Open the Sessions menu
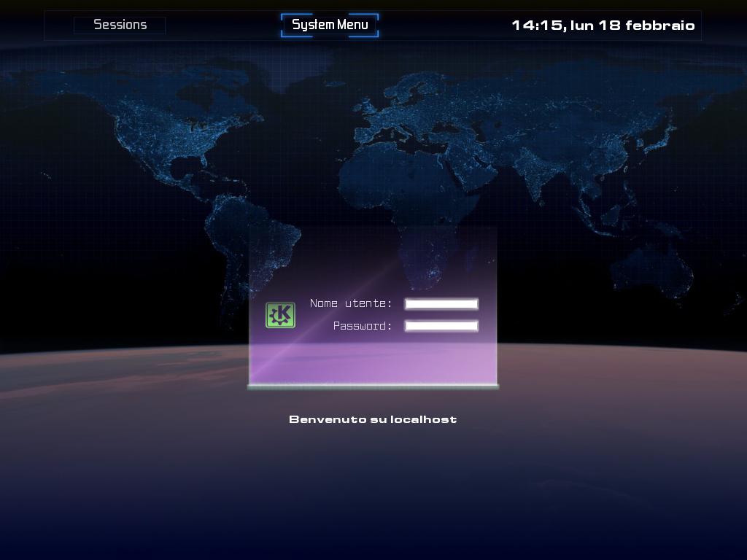The height and width of the screenshot is (560, 747). click(x=120, y=26)
